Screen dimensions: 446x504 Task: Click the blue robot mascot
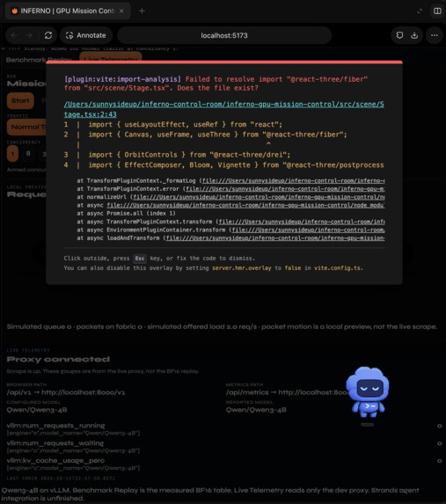(x=368, y=392)
